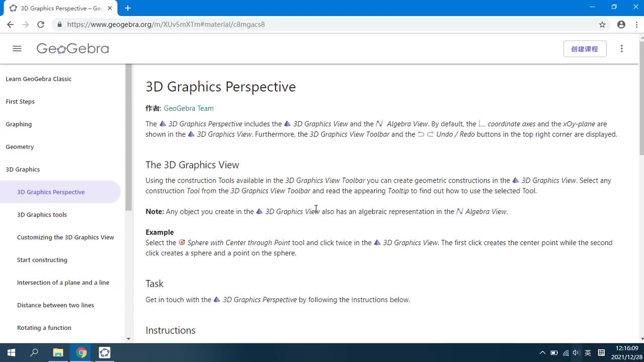
Task: Click the sidebar scroll down arrow
Action: tap(129, 339)
